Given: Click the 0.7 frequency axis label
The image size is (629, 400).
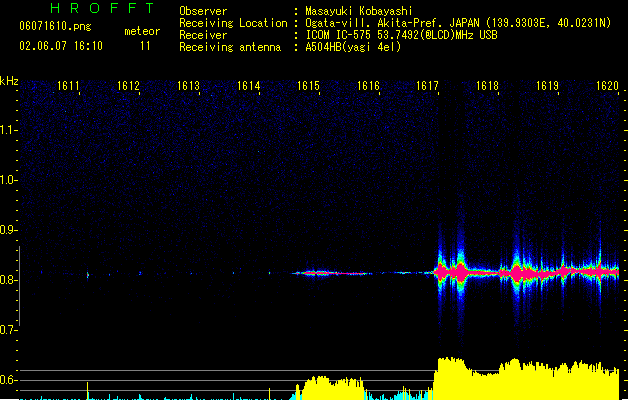Looking at the screenshot, I should (9, 330).
